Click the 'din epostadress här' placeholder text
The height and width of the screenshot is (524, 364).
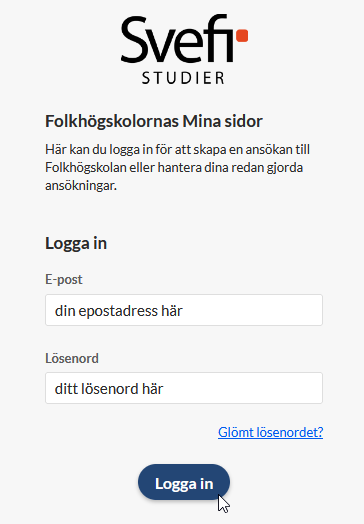point(119,311)
